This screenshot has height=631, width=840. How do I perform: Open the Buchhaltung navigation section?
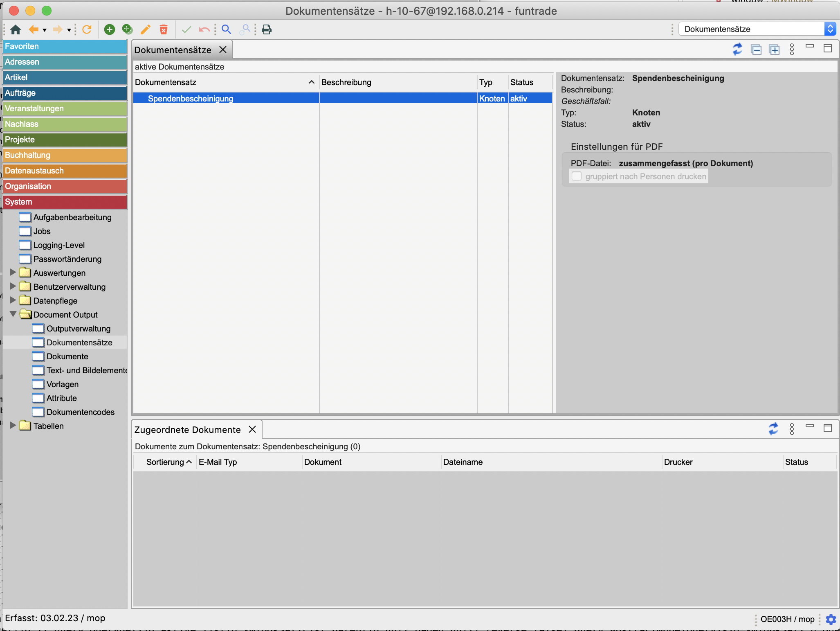click(x=65, y=155)
